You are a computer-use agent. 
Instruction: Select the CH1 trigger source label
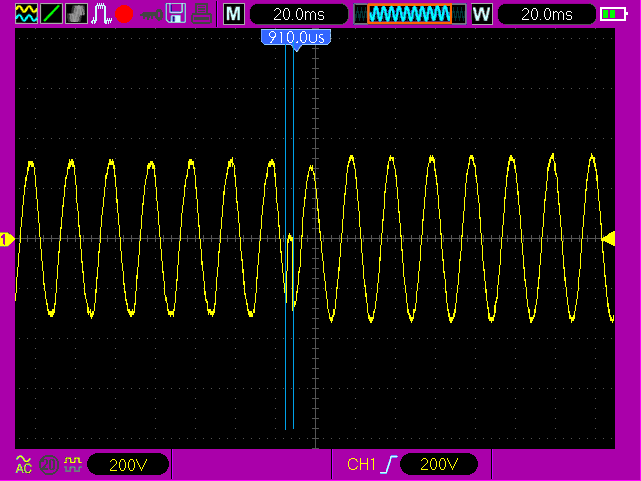(360, 464)
